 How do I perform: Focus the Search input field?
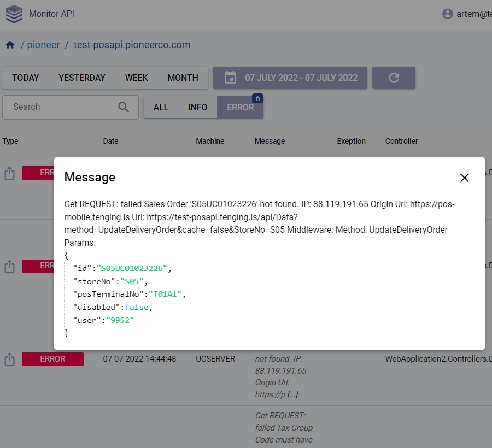[60, 107]
